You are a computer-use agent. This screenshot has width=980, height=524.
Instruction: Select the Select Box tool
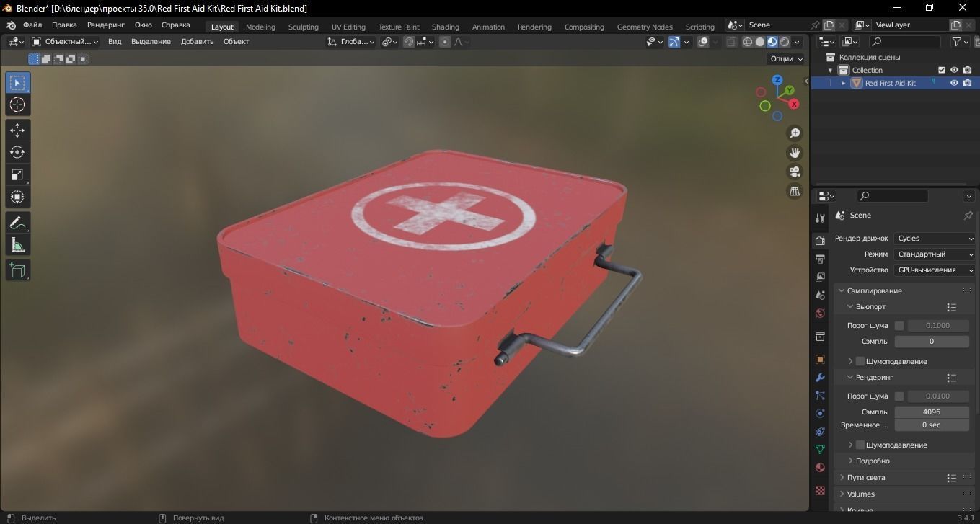tap(18, 83)
